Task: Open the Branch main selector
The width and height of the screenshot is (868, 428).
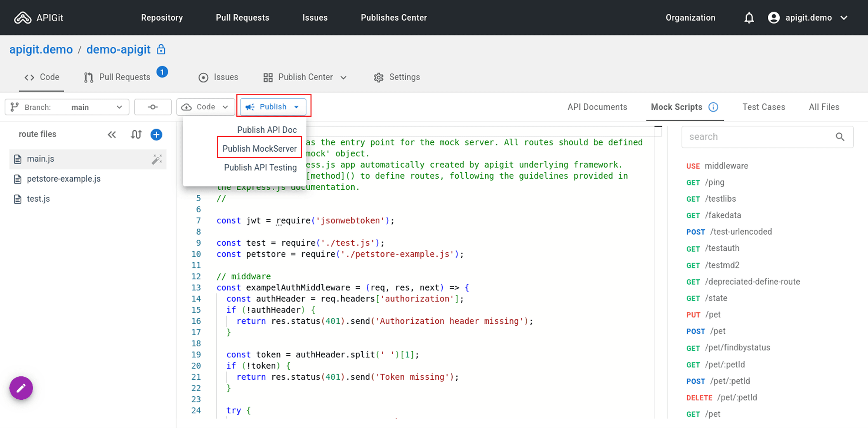Action: click(67, 107)
